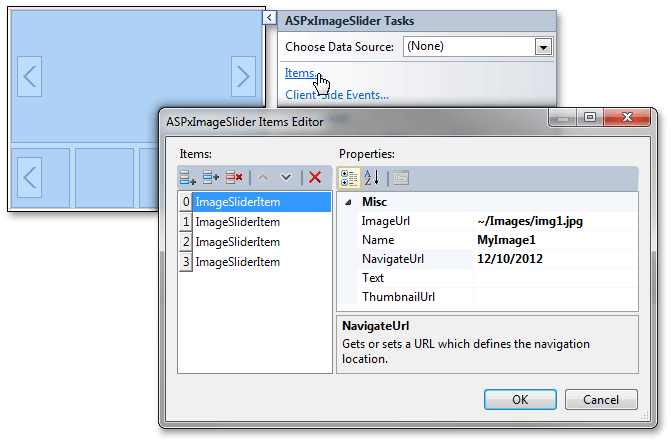This screenshot has width=671, height=443.
Task: Click the Add item icon in Items toolbar
Action: tap(188, 177)
